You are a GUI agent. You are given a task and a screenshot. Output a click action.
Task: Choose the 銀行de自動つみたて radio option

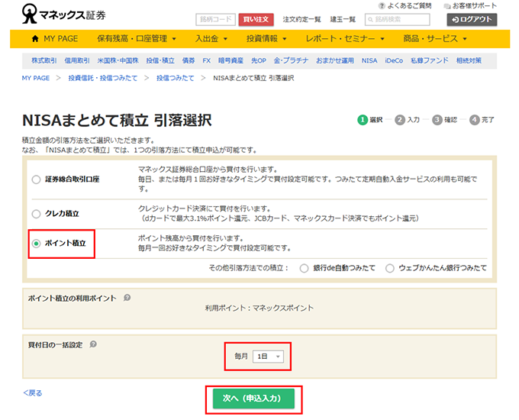pyautogui.click(x=304, y=268)
